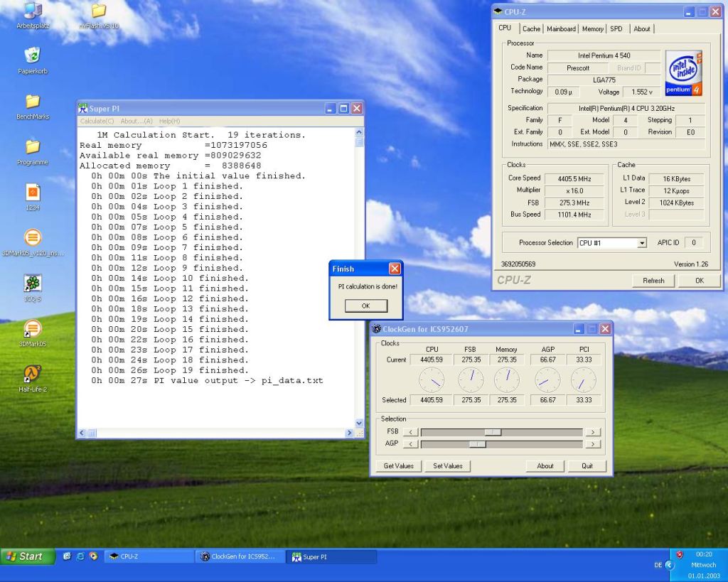Click the AGP slider handle
728x582 pixels.
tap(477, 444)
